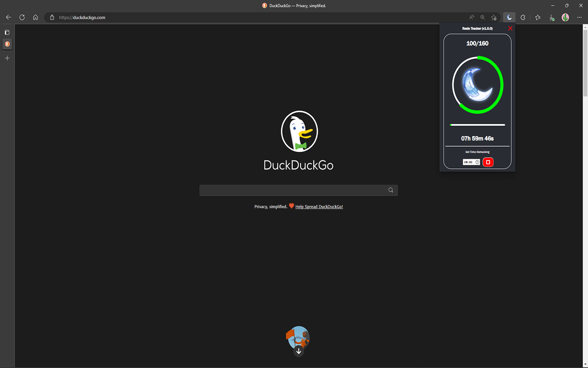Refresh the page
The image size is (588, 368).
[x=22, y=17]
